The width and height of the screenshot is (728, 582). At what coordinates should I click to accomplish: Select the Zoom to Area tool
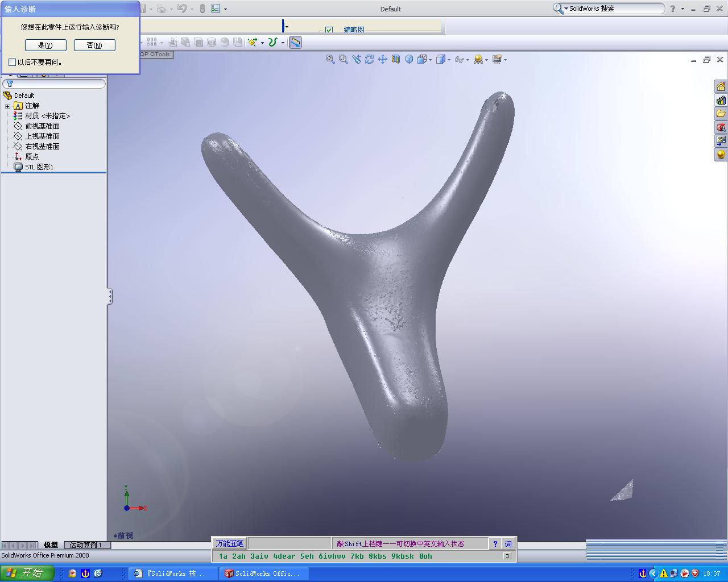point(343,59)
